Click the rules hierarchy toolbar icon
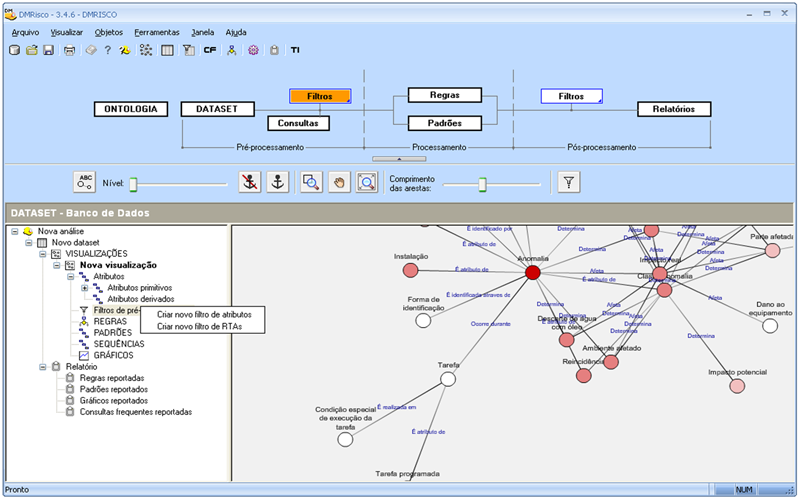800x499 pixels. [x=232, y=50]
